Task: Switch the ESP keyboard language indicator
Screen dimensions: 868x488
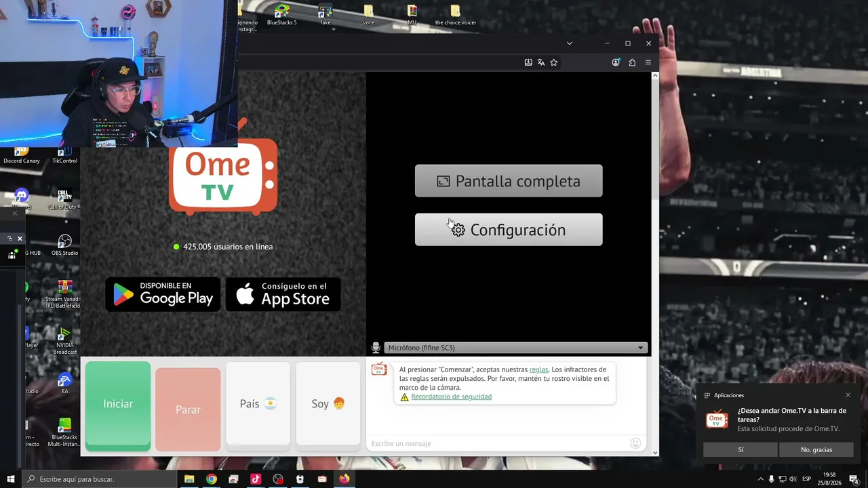Action: coord(807,479)
